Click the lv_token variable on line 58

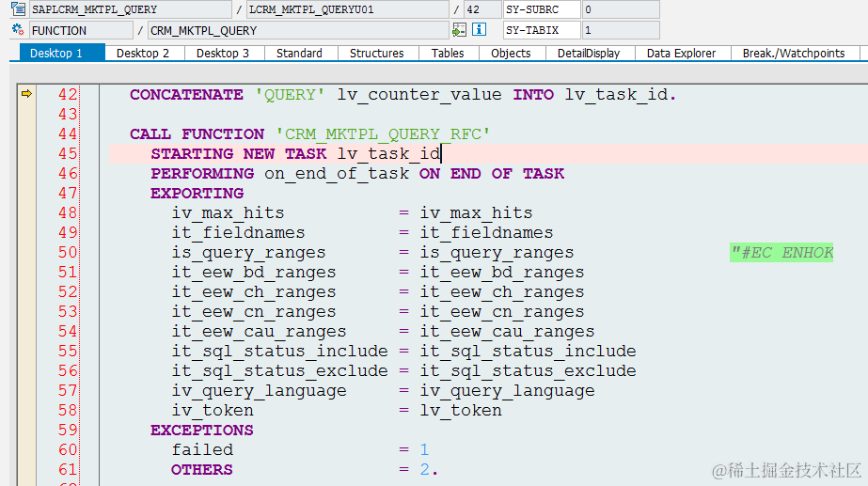[461, 411]
